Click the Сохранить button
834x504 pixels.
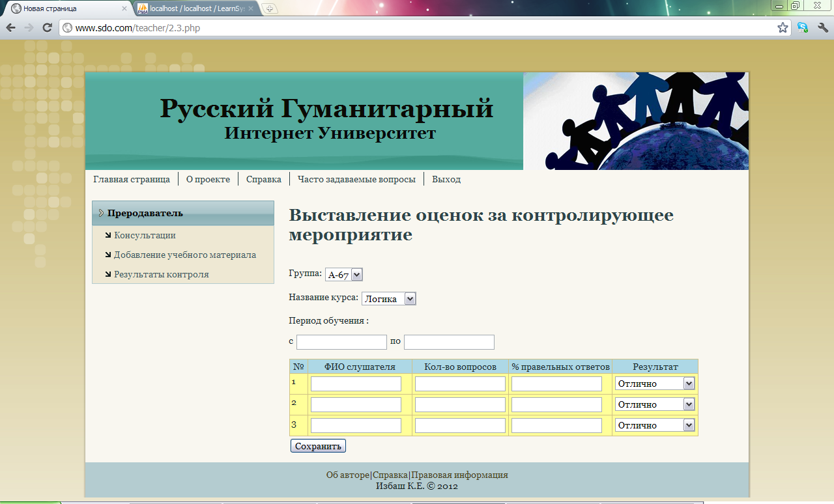pos(318,446)
